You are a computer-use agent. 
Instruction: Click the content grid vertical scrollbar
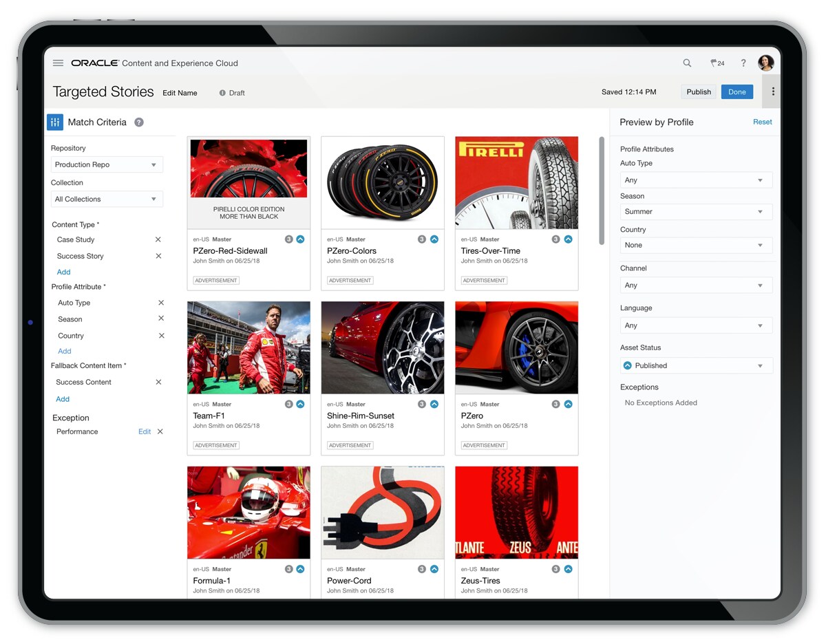click(602, 191)
